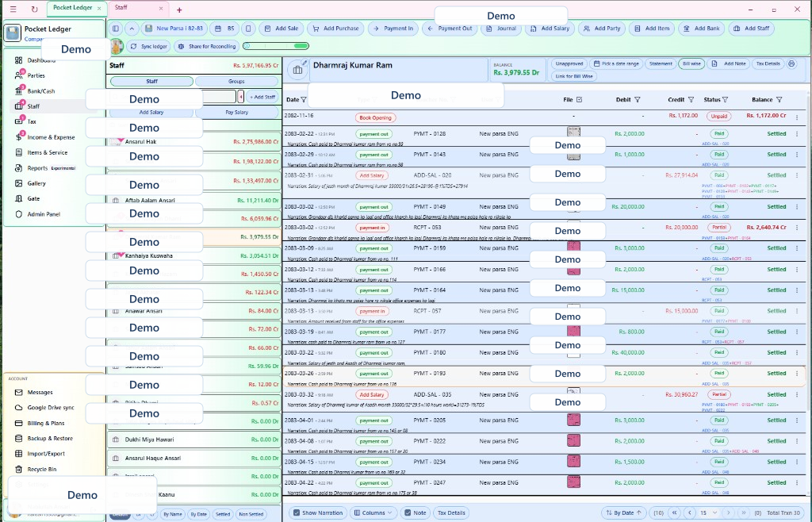Click Share for Reconciling button
Screen dimensions: 812x522
207,46
